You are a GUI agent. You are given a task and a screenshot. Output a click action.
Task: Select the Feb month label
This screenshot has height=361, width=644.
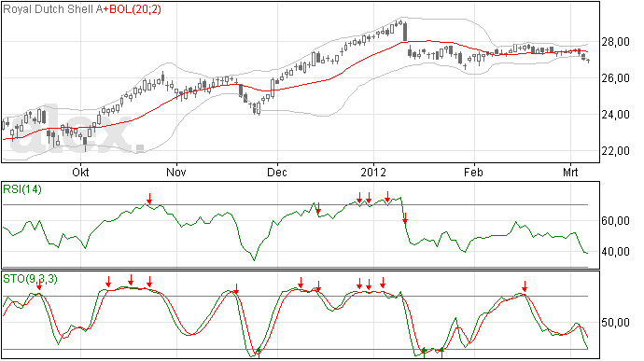[473, 172]
